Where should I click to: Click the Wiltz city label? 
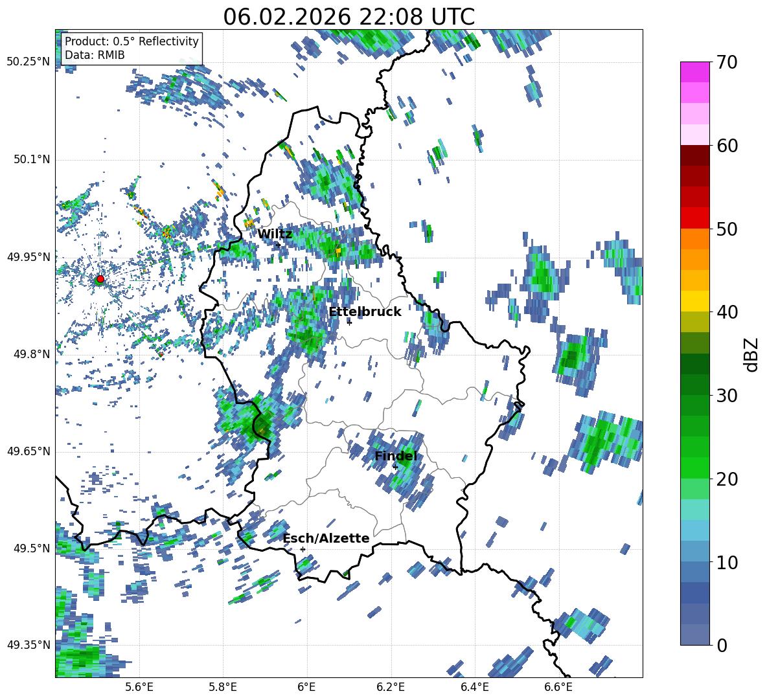[275, 234]
